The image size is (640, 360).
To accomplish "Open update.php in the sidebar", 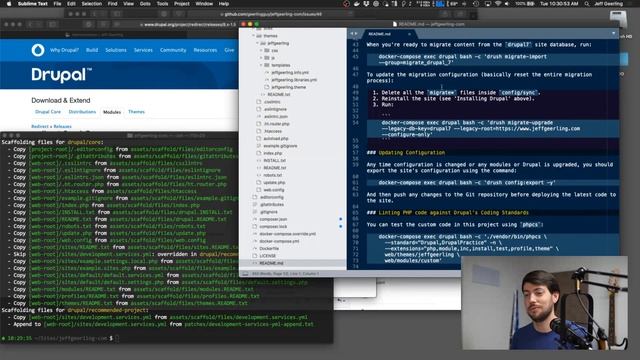I will [274, 183].
